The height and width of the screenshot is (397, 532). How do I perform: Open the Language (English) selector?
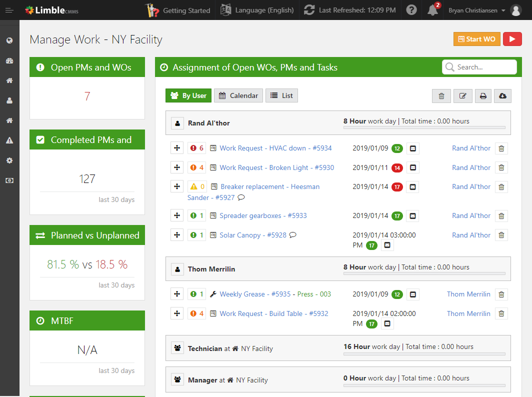click(x=256, y=10)
